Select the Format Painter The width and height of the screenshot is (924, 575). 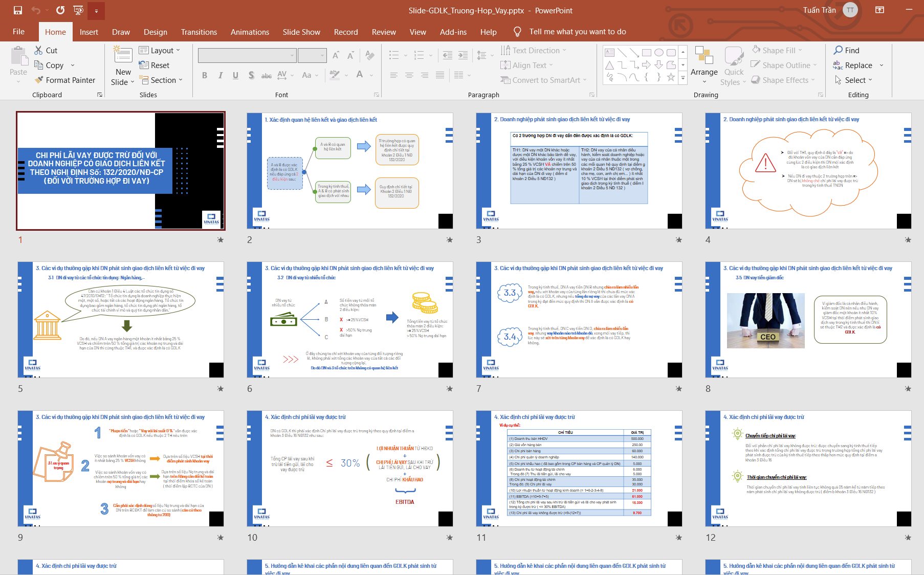click(x=64, y=80)
